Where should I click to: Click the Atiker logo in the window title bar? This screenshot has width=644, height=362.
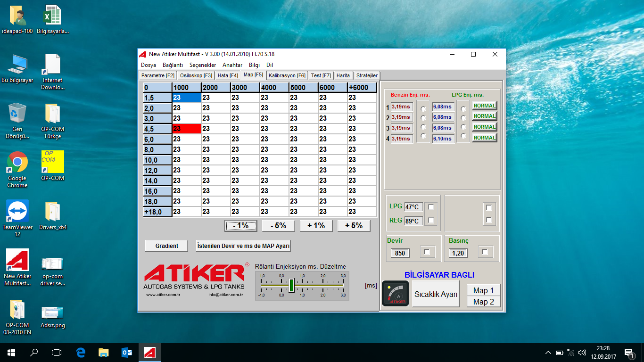pos(142,54)
